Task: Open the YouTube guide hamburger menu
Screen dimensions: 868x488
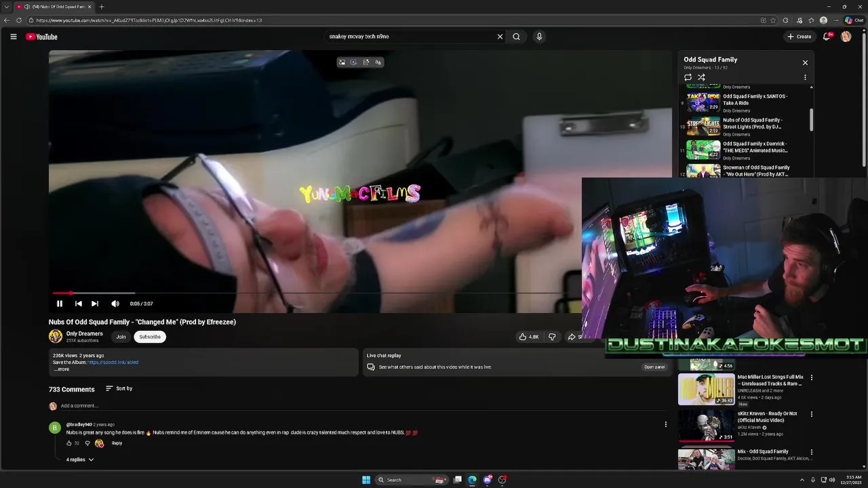Action: tap(13, 37)
